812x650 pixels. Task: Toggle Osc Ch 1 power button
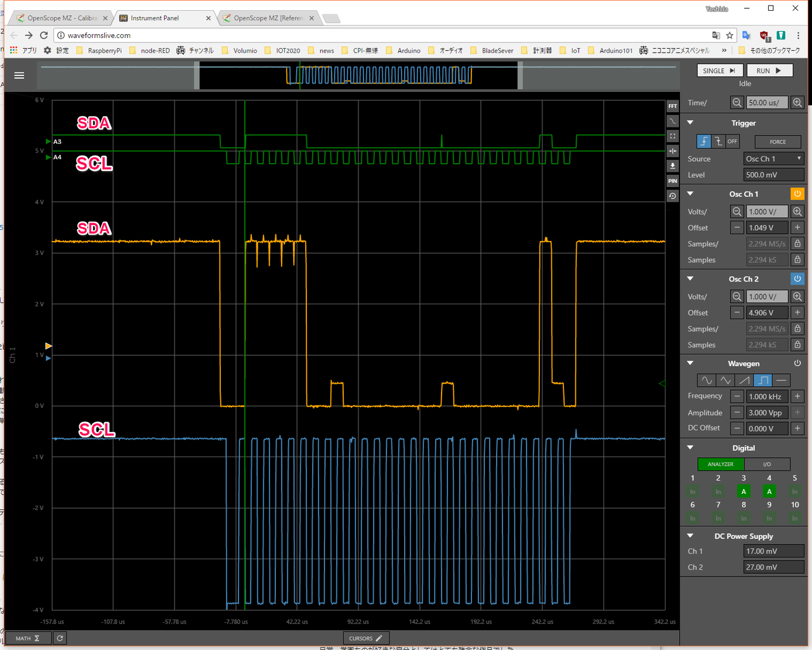click(x=797, y=194)
